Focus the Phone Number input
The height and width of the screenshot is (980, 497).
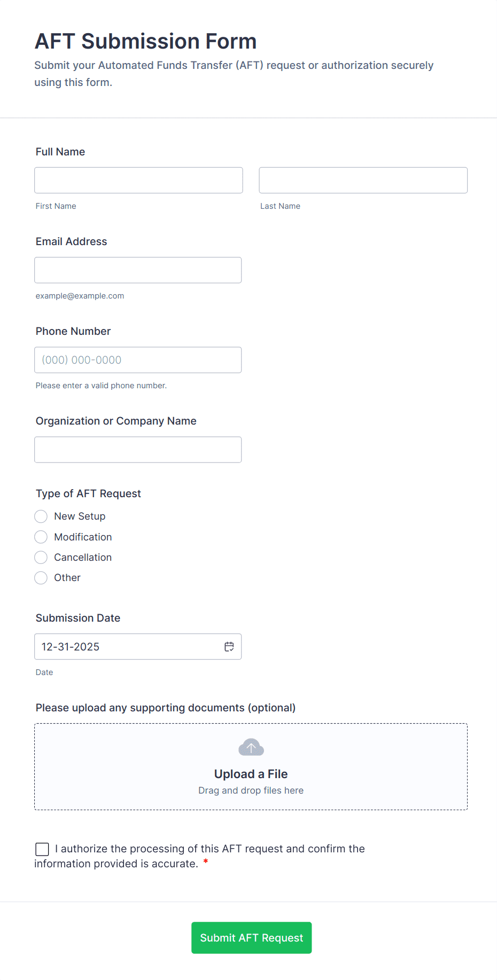[138, 360]
